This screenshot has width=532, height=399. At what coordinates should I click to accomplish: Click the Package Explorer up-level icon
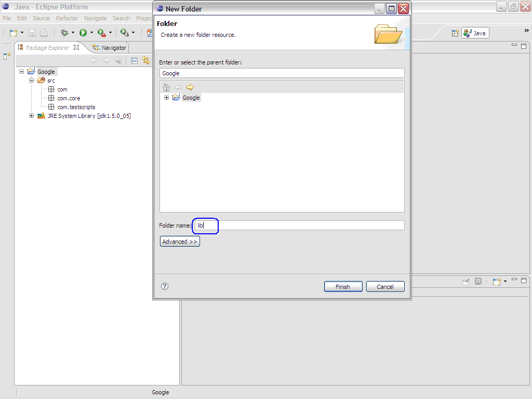pos(118,60)
